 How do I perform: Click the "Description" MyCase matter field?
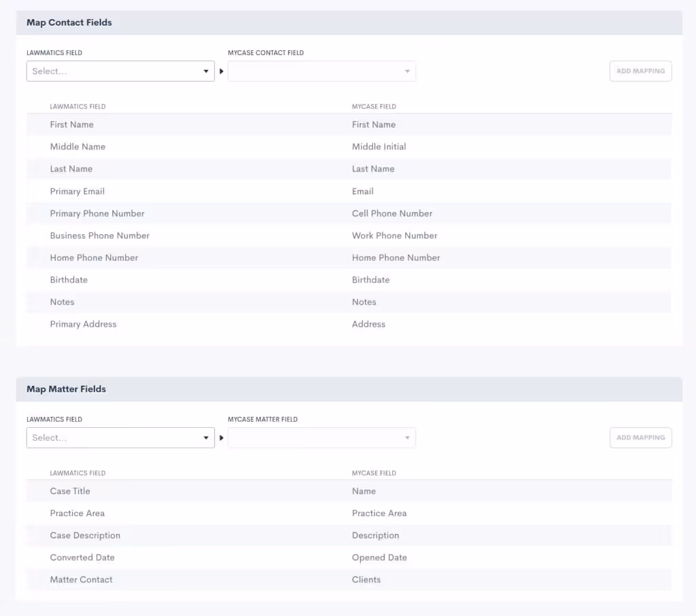coord(375,536)
